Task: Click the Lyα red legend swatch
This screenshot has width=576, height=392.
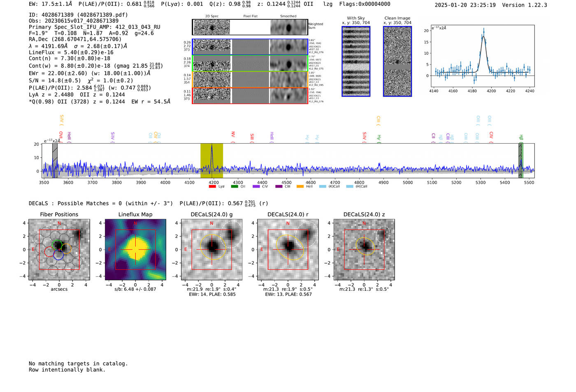Action: [212, 186]
